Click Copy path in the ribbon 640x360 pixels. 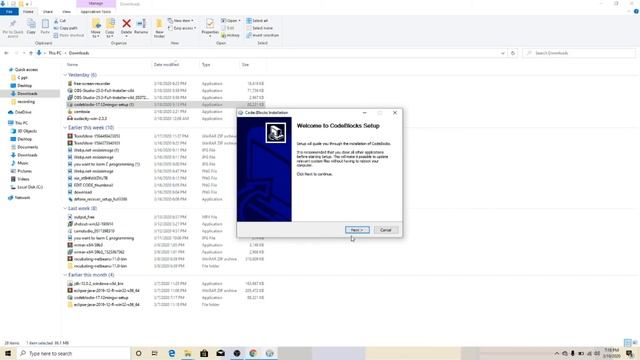pos(65,28)
